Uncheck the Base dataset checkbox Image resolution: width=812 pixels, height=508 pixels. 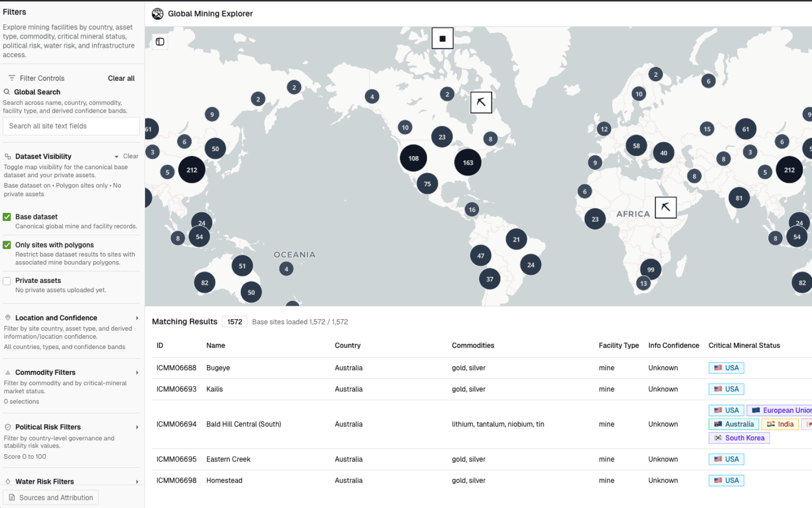coord(7,217)
